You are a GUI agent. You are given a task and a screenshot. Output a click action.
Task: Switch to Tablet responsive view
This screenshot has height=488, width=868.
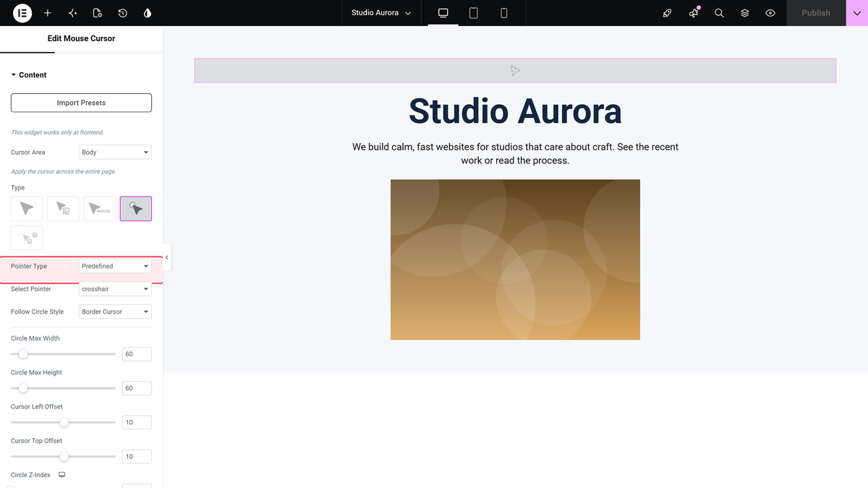point(474,13)
